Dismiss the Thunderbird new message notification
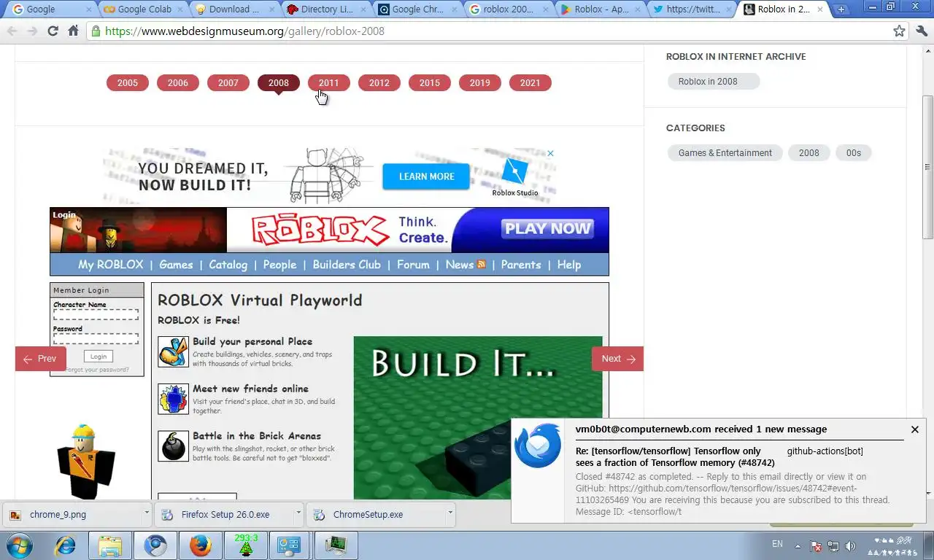This screenshot has width=934, height=560. click(914, 429)
